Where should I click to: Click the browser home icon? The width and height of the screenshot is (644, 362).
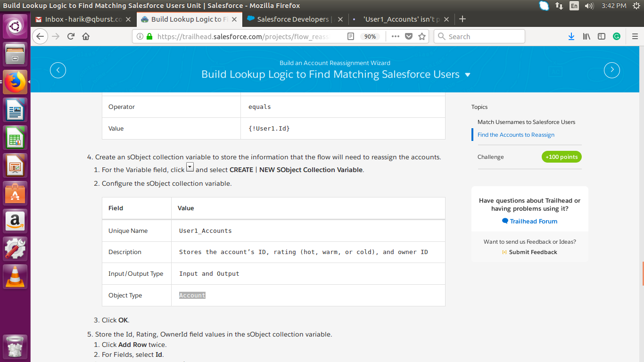pos(86,36)
